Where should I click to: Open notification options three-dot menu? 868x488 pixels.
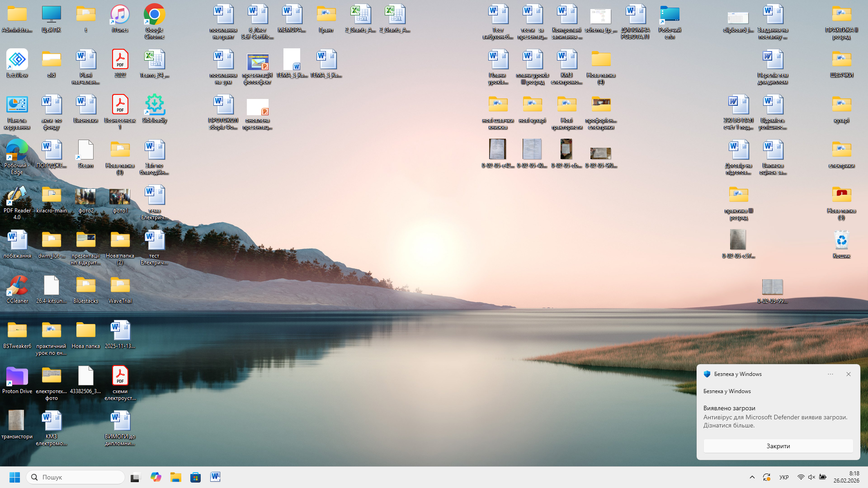[x=830, y=374]
